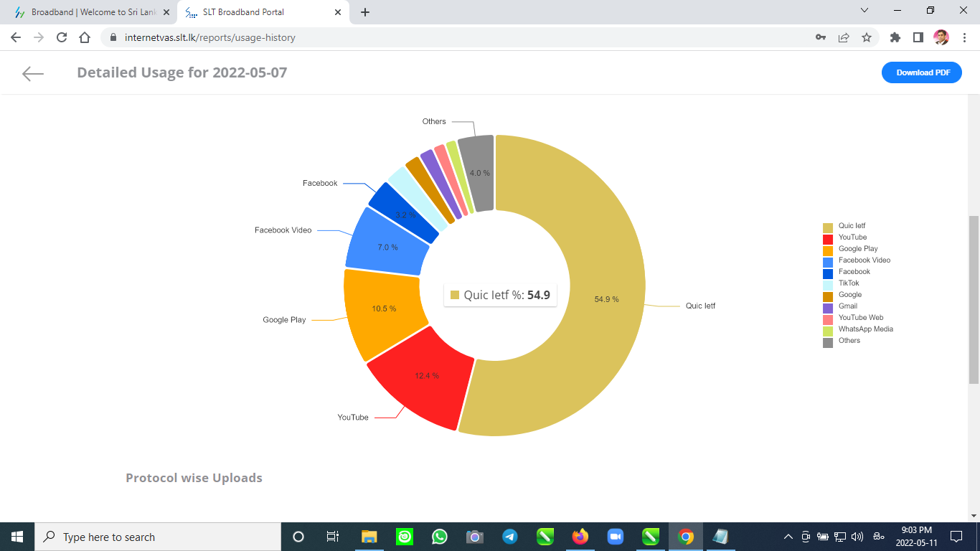Open the Extensions puzzle icon
980x551 pixels.
pos(895,37)
